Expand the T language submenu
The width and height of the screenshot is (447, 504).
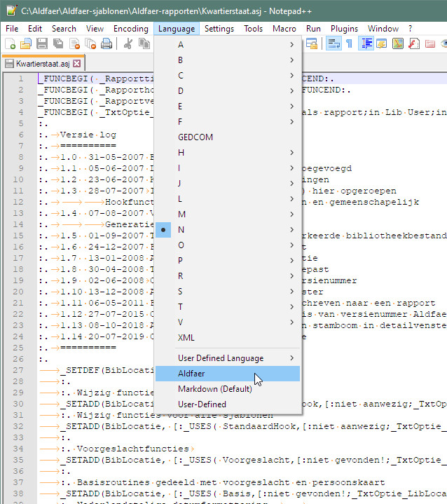228,307
